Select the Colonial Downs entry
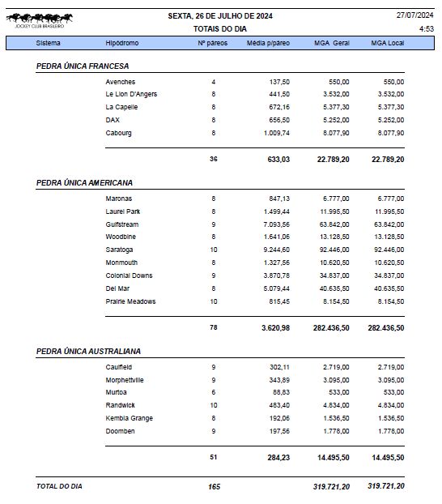 pyautogui.click(x=130, y=275)
